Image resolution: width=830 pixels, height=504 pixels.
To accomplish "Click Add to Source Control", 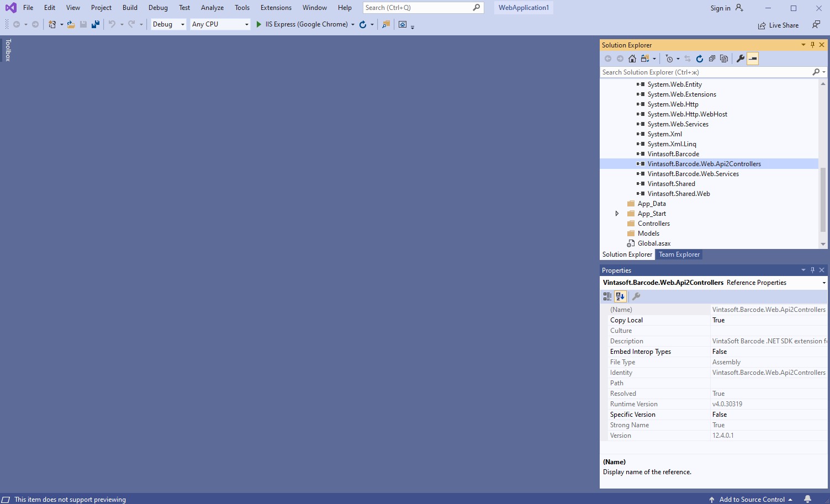I will [x=752, y=500].
